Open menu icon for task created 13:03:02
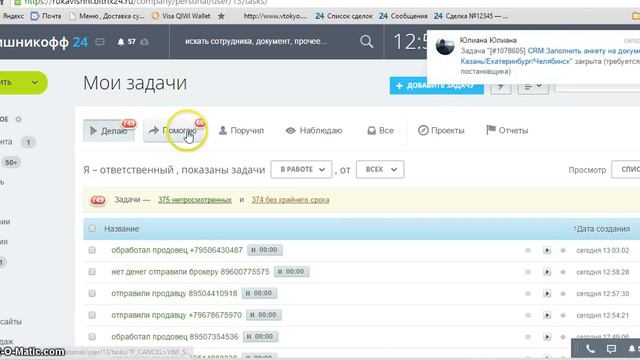The height and width of the screenshot is (360, 640). coord(528,250)
